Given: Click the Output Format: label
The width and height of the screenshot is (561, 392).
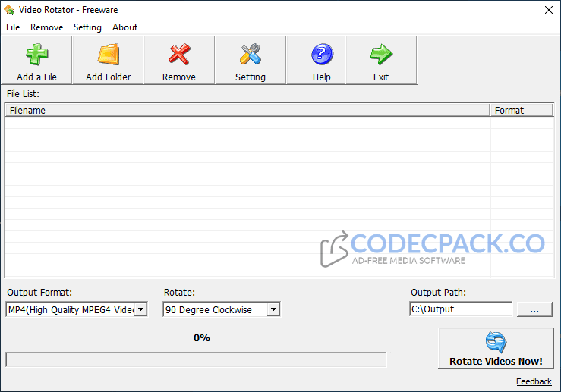Looking at the screenshot, I should tap(39, 293).
